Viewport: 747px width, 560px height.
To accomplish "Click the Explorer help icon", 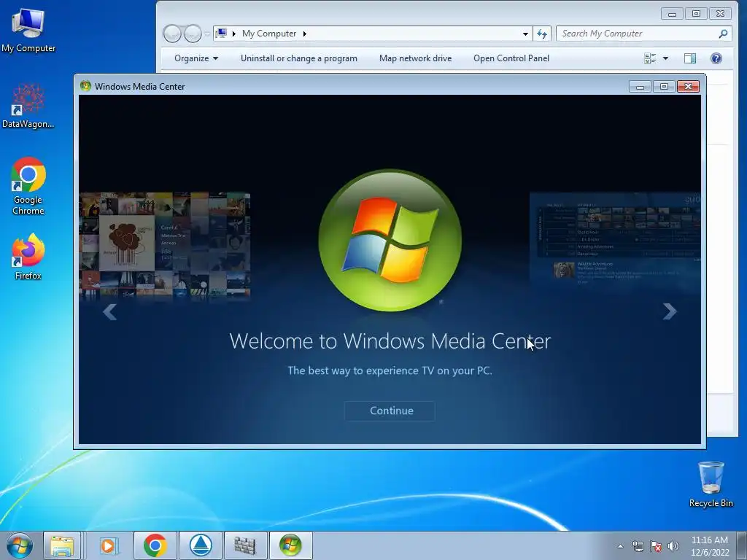I will click(x=716, y=58).
